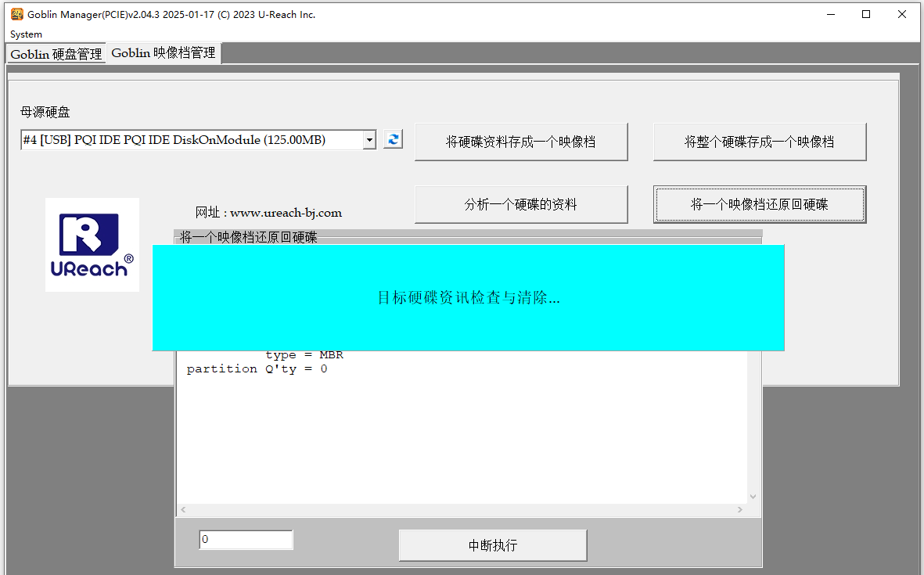The width and height of the screenshot is (924, 575).
Task: Click the 'type = MBR' log line
Action: [304, 354]
